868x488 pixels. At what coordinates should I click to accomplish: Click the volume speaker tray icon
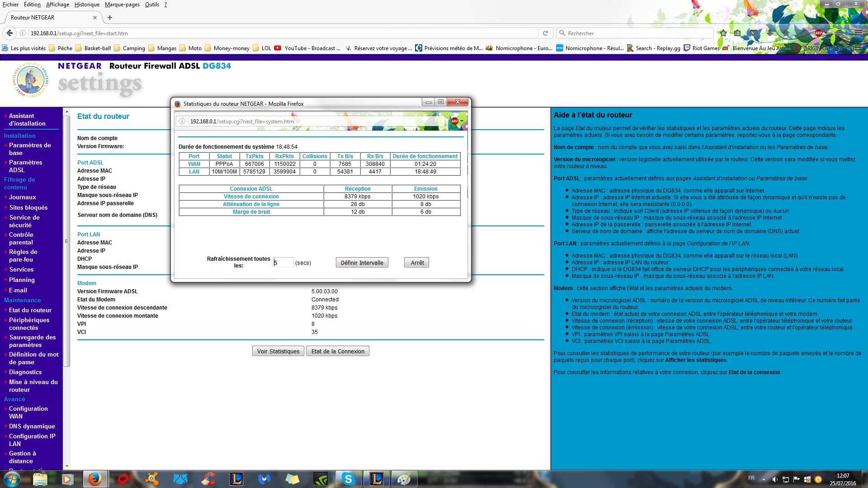click(x=775, y=479)
